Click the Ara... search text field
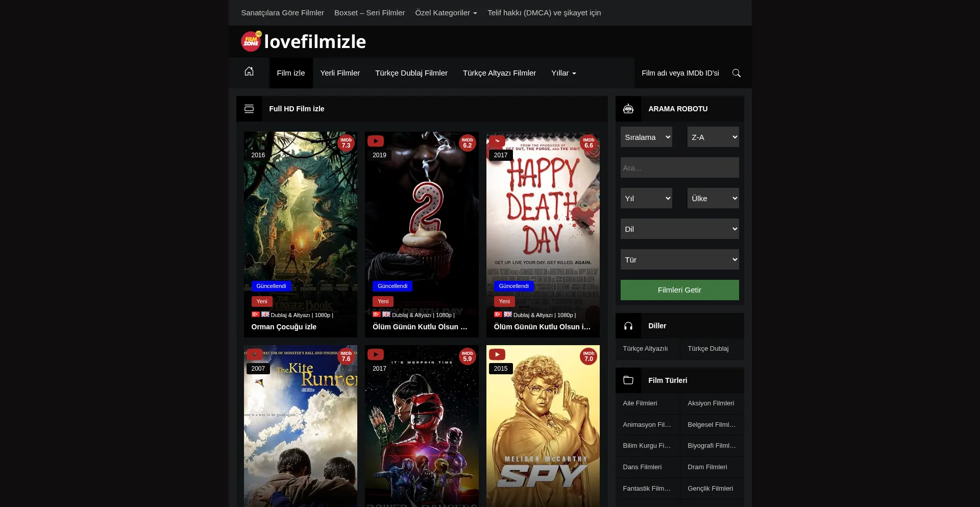980x507 pixels. point(679,167)
